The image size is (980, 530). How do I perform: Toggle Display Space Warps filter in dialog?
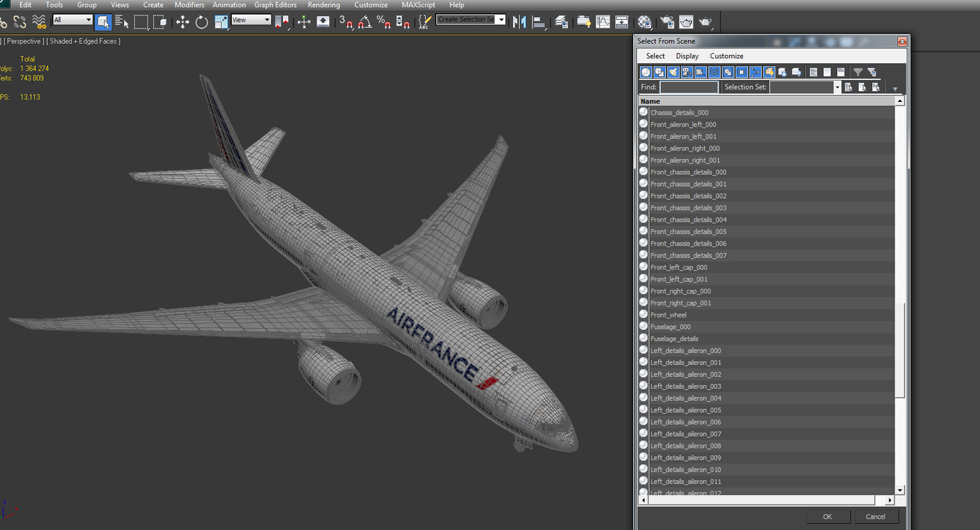pos(714,72)
